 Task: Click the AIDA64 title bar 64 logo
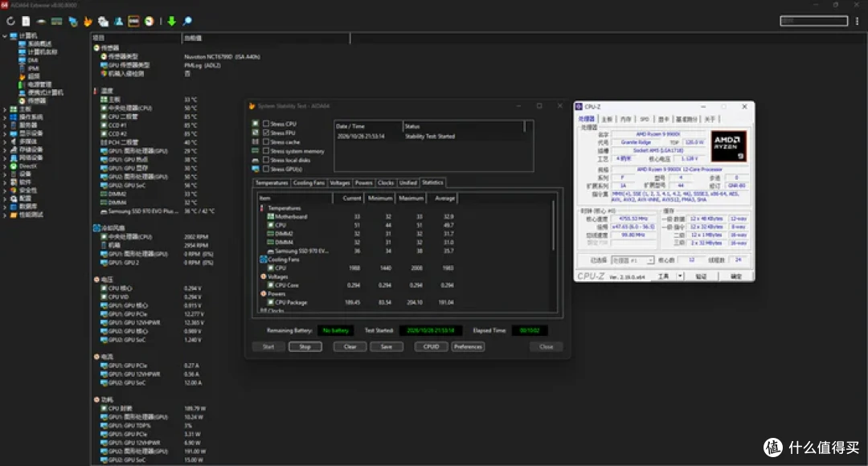click(x=5, y=5)
